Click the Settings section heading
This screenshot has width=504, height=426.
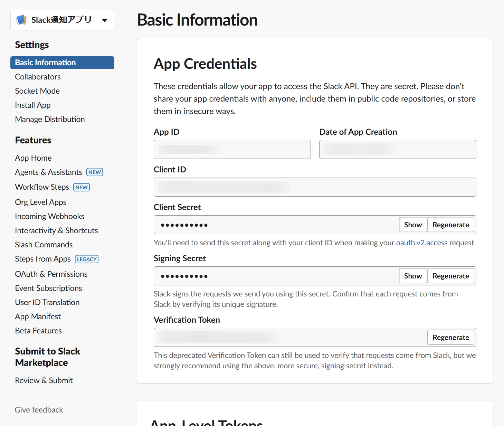[x=32, y=45]
